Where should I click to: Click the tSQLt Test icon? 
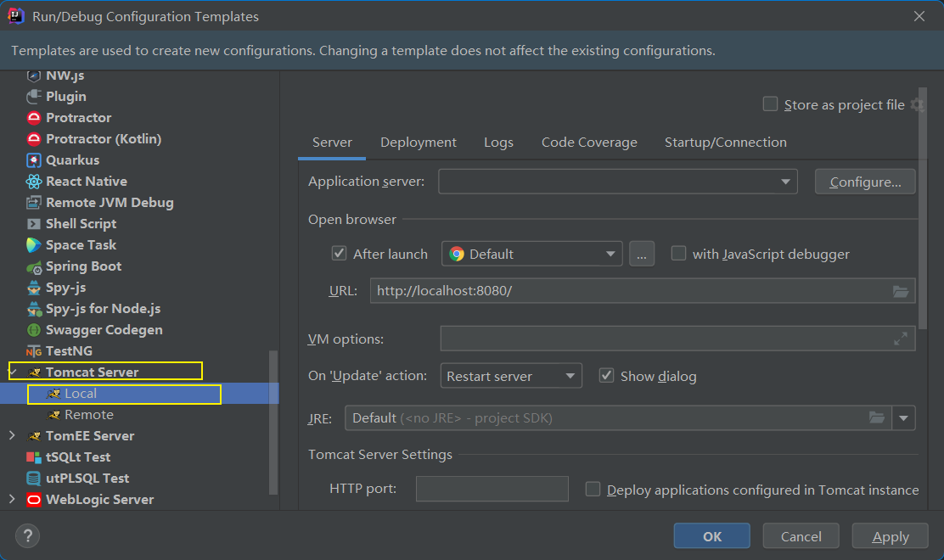click(x=34, y=457)
